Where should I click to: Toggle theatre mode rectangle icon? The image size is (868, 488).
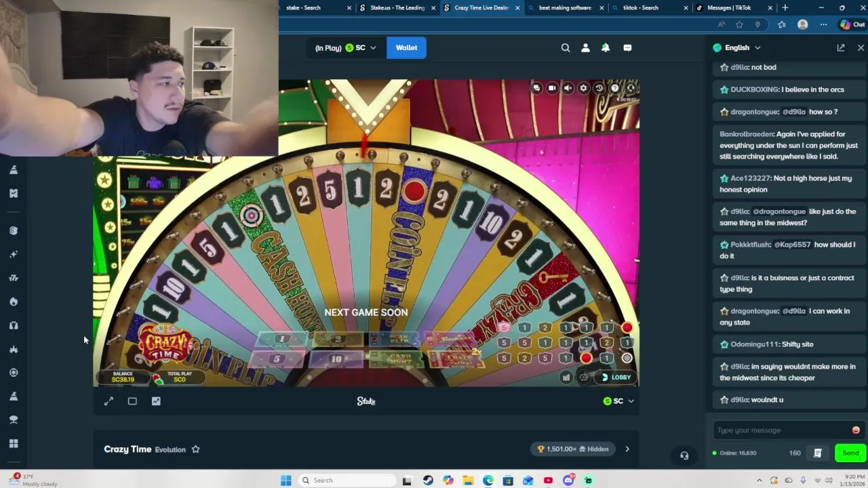(132, 401)
